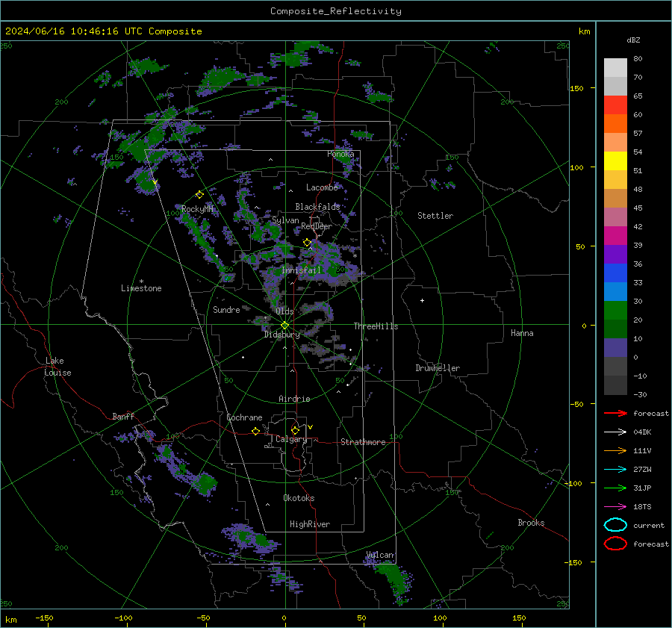Viewport: 672px width, 628px height.
Task: Click the Cochrane town label
Action: pyautogui.click(x=244, y=417)
